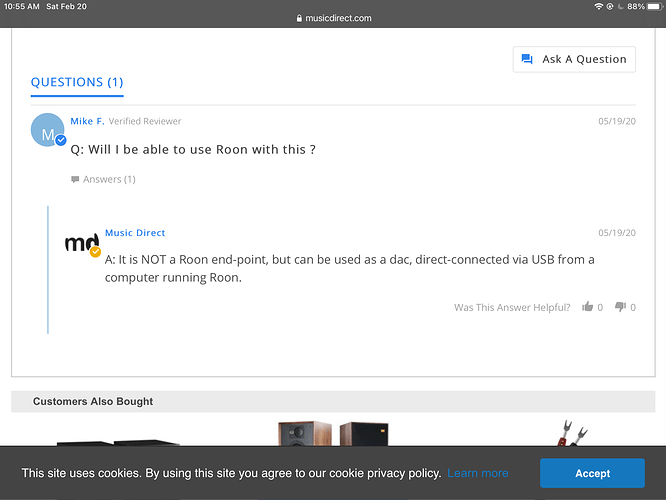Click the blue verified badge on Mike's avatar
Screen dimensions: 666x500
pyautogui.click(x=61, y=140)
